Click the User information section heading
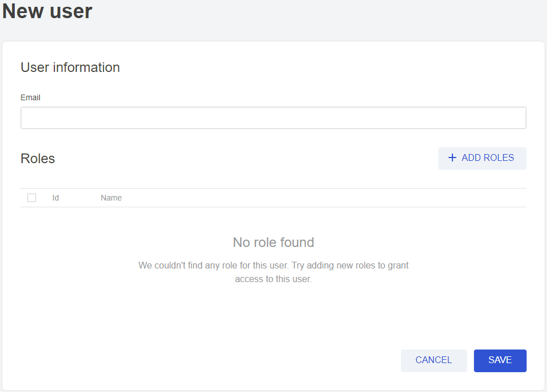Image resolution: width=547 pixels, height=392 pixels. tap(70, 67)
